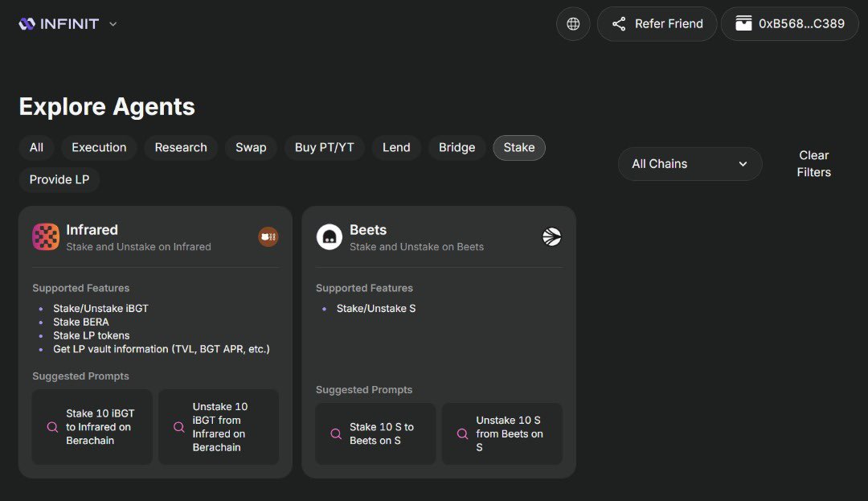Click Beets' Suggested Prompts label

[364, 390]
